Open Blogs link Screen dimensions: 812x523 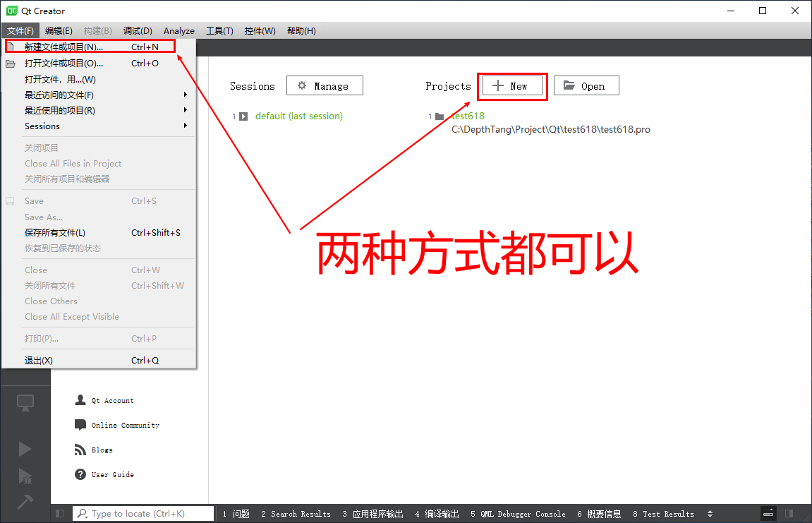click(x=102, y=450)
